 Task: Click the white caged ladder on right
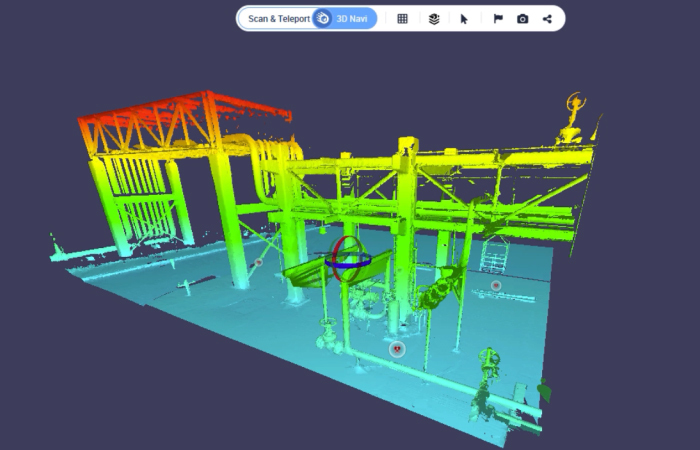493,255
